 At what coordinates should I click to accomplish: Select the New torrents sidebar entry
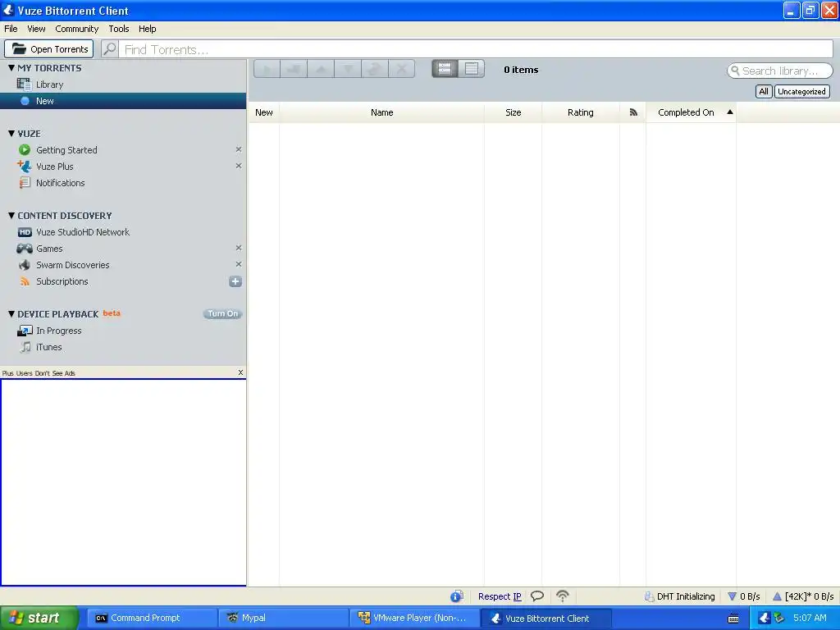tap(123, 101)
